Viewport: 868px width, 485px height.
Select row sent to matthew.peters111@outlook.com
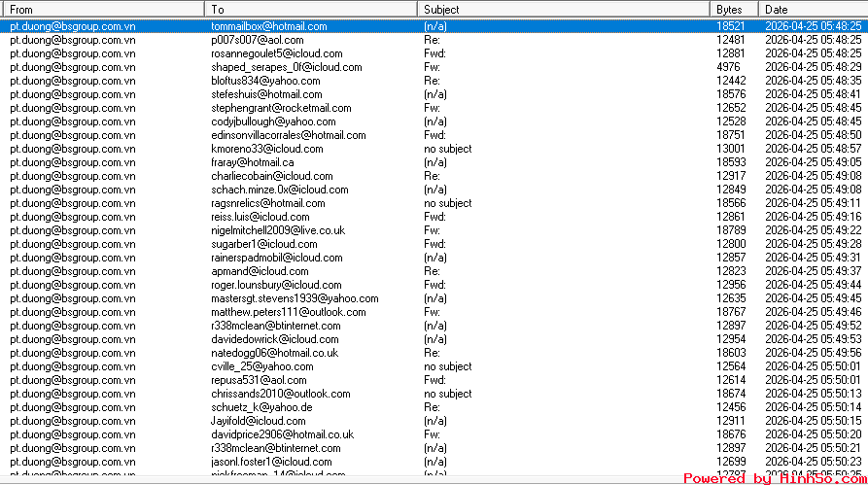(x=434, y=312)
